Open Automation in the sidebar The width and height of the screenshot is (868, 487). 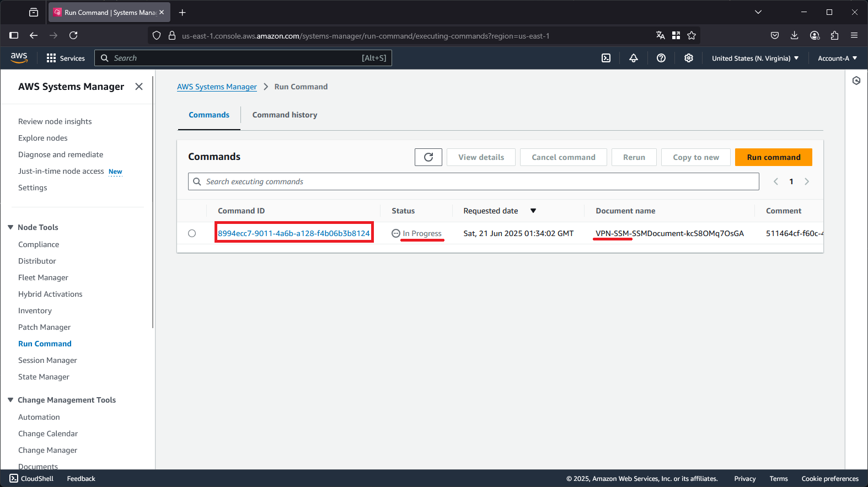pyautogui.click(x=39, y=417)
